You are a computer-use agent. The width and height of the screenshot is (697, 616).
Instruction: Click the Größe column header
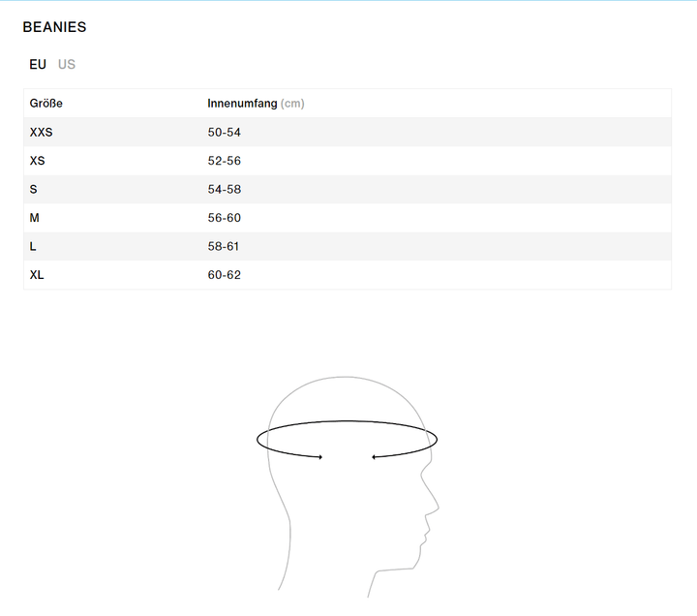46,104
